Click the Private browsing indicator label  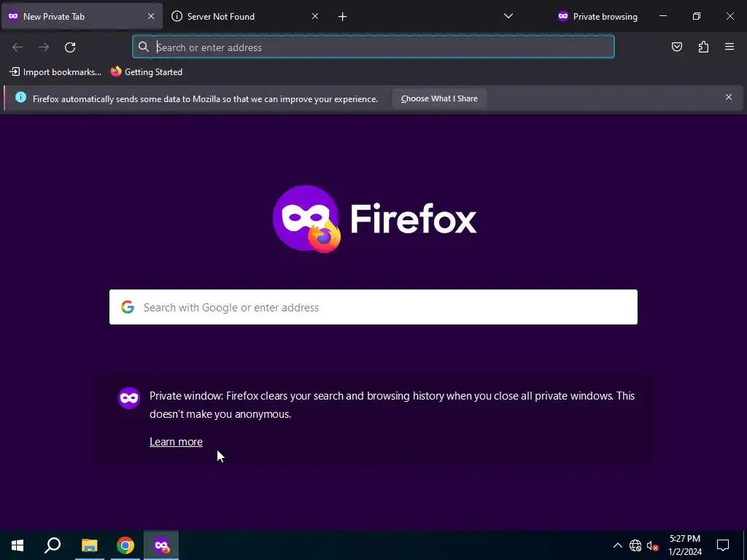597,16
